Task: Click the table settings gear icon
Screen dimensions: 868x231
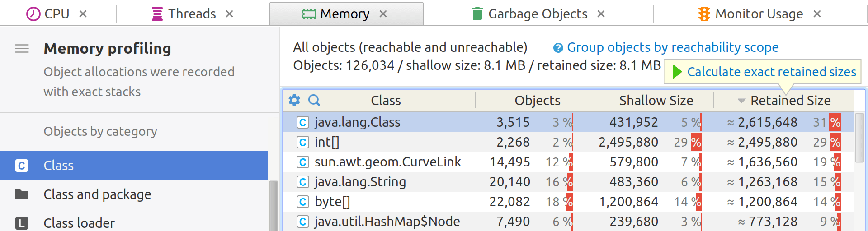Action: pyautogui.click(x=294, y=100)
